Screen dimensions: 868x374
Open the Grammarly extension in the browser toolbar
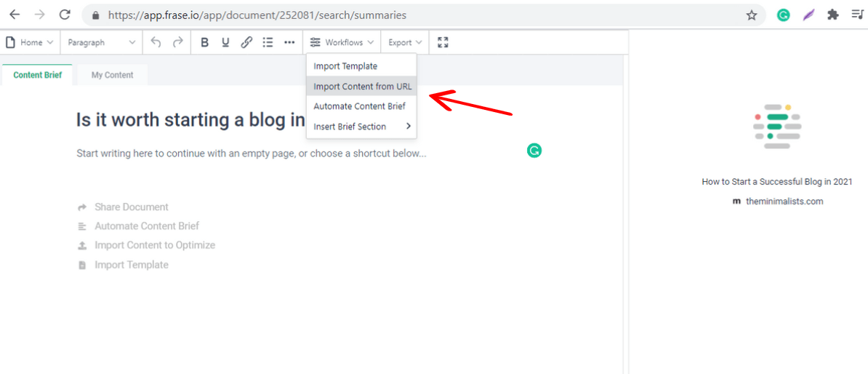pos(783,15)
